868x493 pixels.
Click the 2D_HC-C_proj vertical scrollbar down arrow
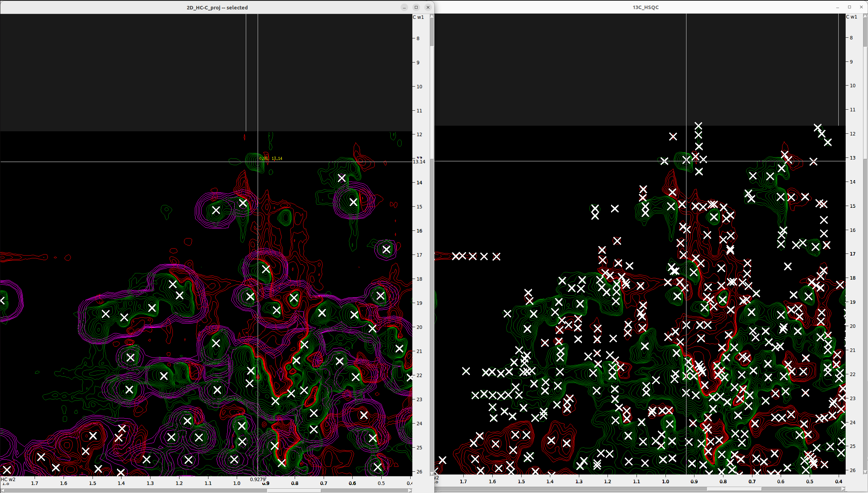pyautogui.click(x=432, y=474)
